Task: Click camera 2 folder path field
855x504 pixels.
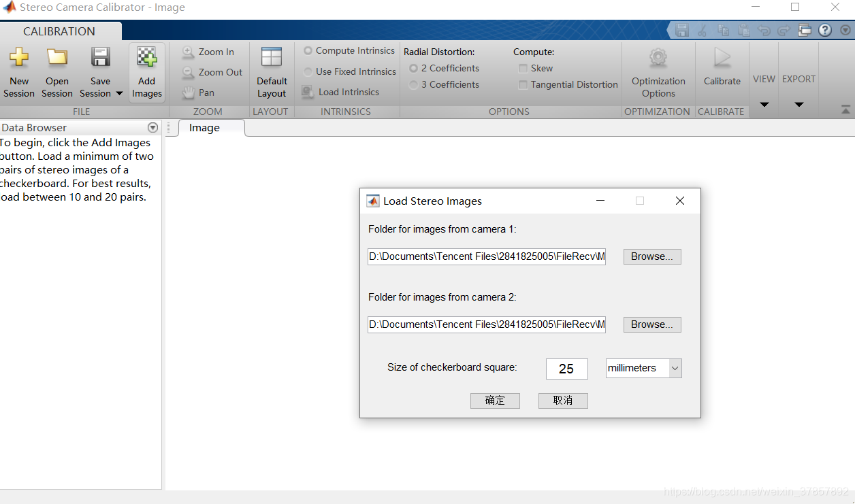Action: coord(487,324)
